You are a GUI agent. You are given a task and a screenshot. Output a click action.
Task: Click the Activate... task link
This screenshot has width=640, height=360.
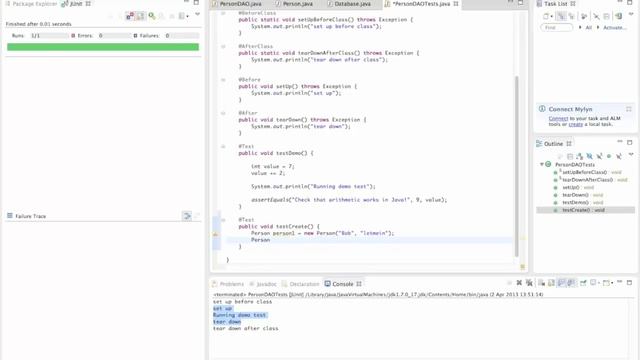point(615,27)
